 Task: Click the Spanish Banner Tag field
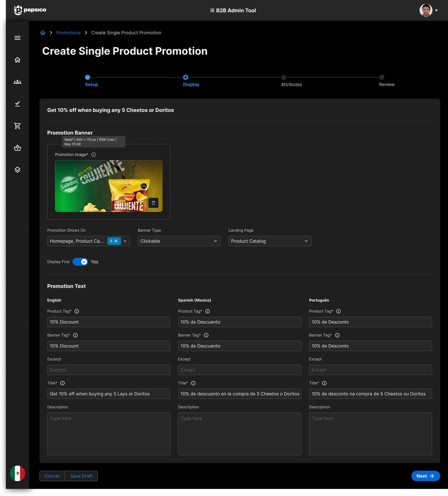click(240, 346)
